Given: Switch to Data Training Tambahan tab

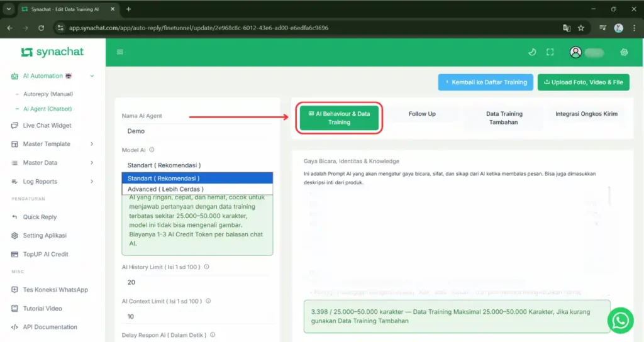Looking at the screenshot, I should pyautogui.click(x=504, y=118).
